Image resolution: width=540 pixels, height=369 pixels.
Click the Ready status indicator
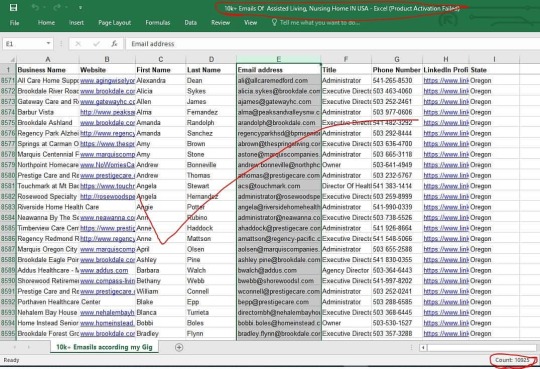11,360
